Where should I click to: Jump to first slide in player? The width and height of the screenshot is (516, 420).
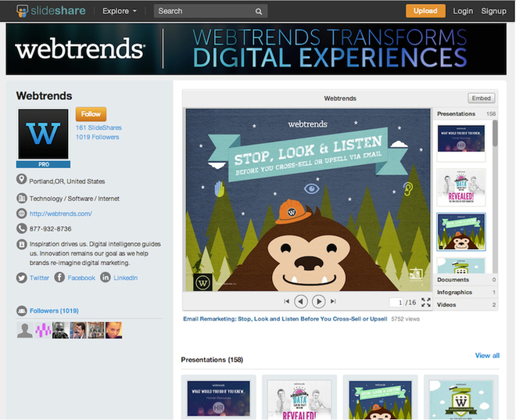(287, 301)
